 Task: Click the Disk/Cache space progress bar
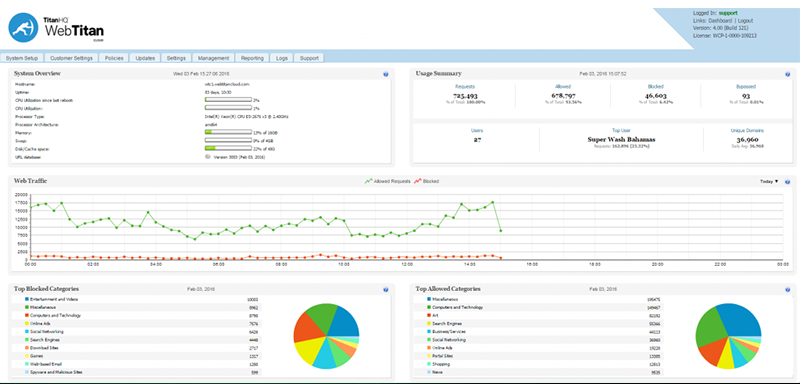228,148
